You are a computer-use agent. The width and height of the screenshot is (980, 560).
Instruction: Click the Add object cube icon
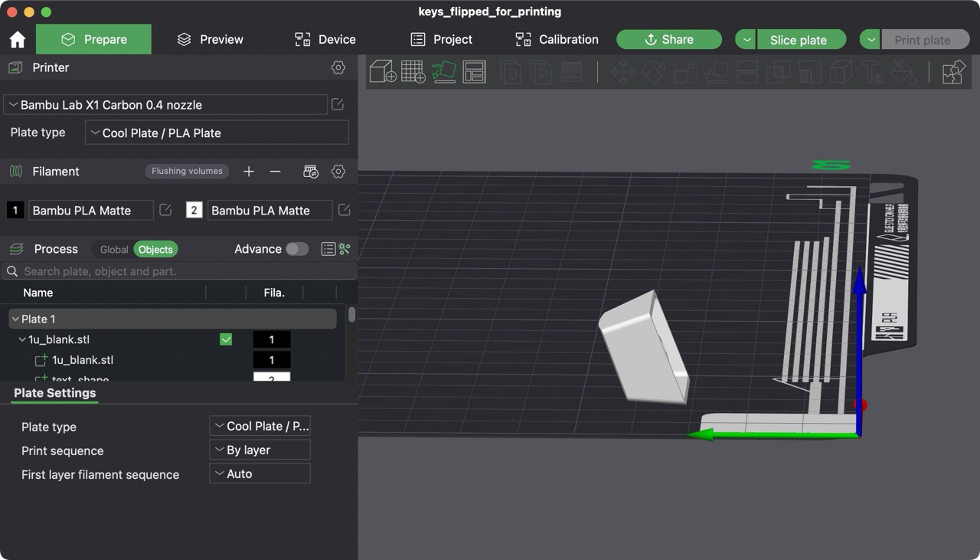pos(382,72)
